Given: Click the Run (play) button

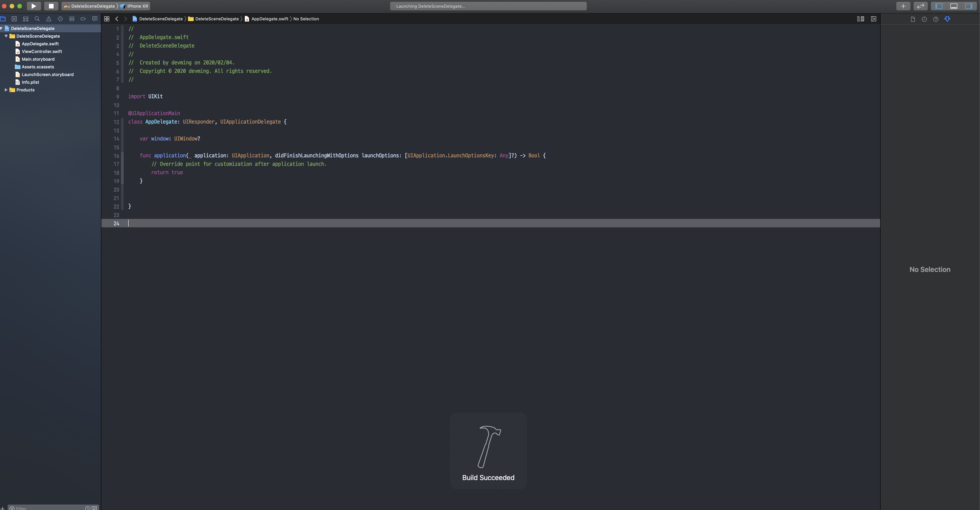Looking at the screenshot, I should pyautogui.click(x=33, y=6).
